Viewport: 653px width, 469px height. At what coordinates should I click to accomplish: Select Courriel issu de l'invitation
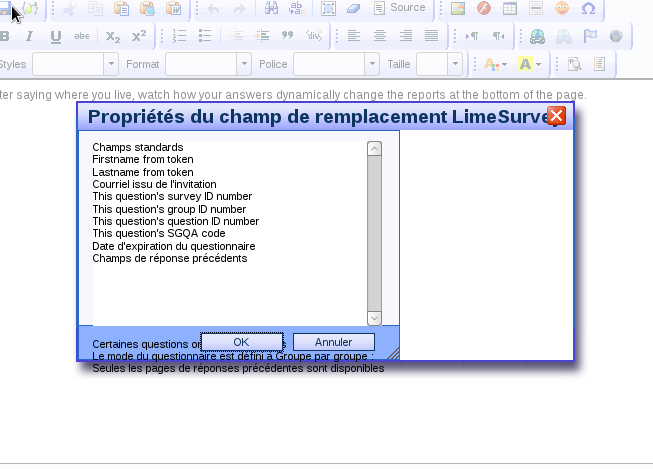(x=155, y=184)
